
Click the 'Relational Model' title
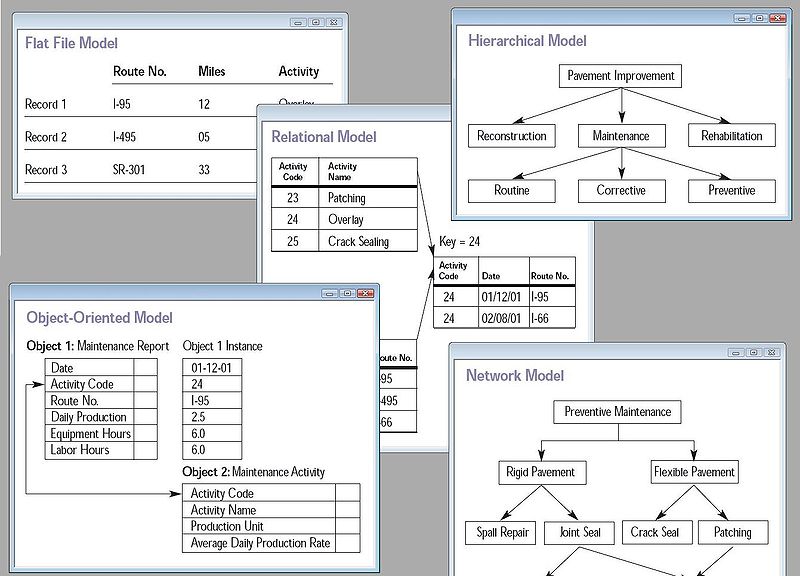pyautogui.click(x=323, y=137)
